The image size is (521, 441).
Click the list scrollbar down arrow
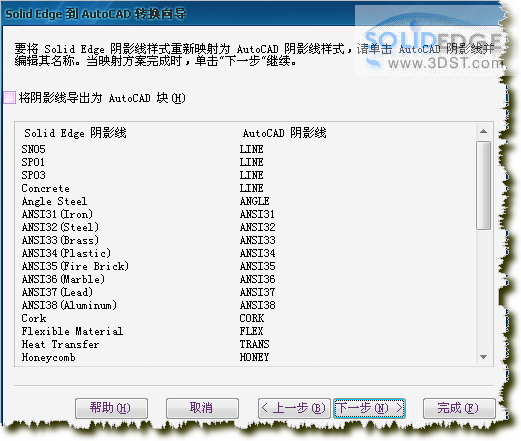[x=483, y=357]
